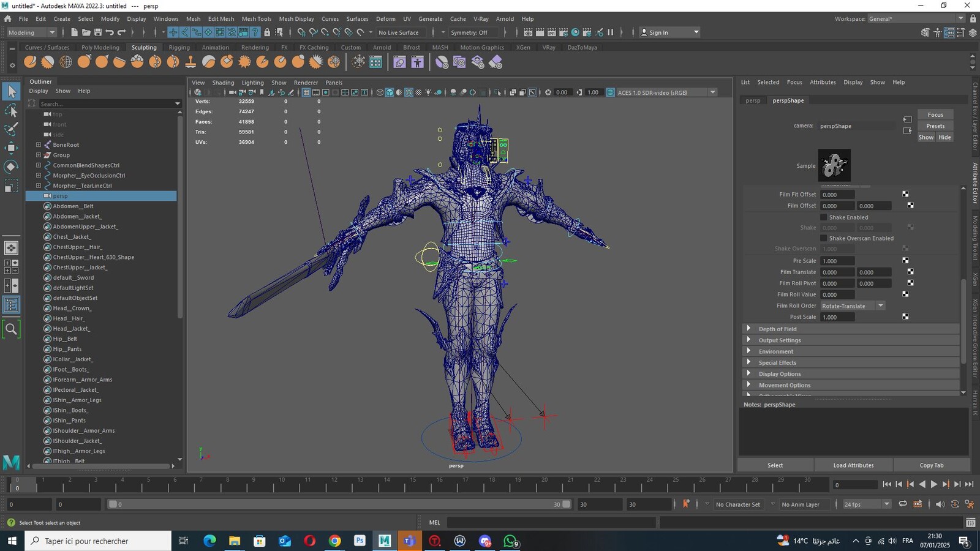Enable the Shake Enabled checkbox
This screenshot has height=551, width=980.
pyautogui.click(x=824, y=217)
